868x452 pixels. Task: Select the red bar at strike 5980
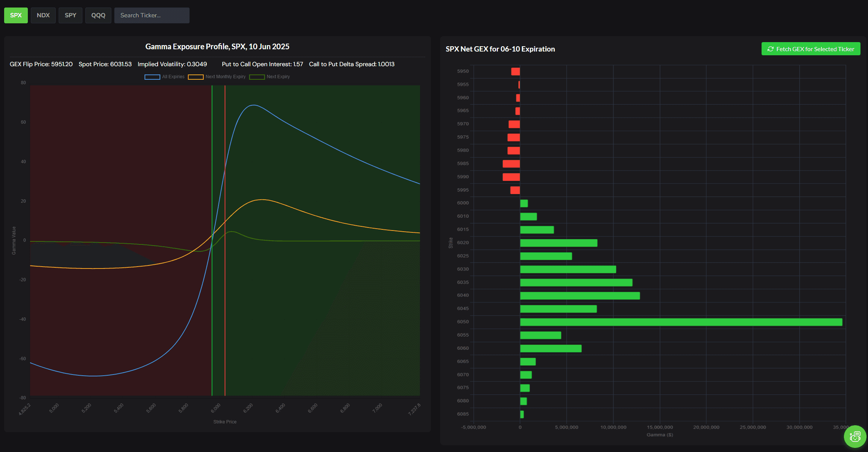(x=514, y=151)
